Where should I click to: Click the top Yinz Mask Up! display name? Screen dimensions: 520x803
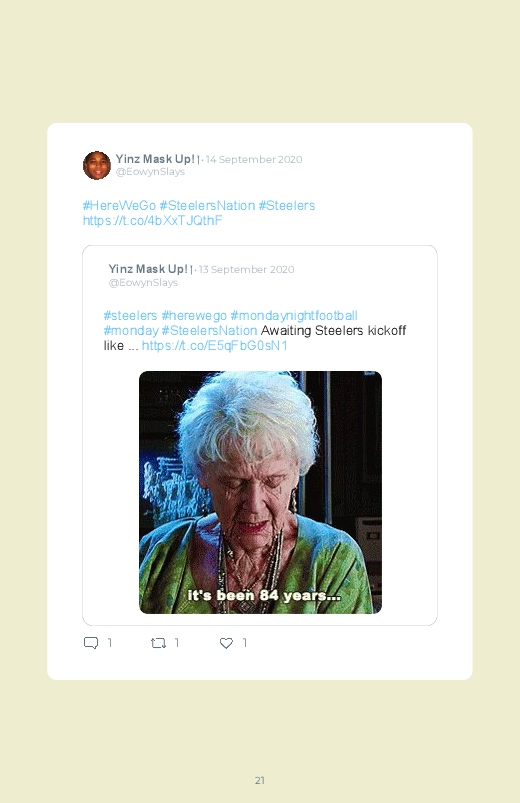155,159
